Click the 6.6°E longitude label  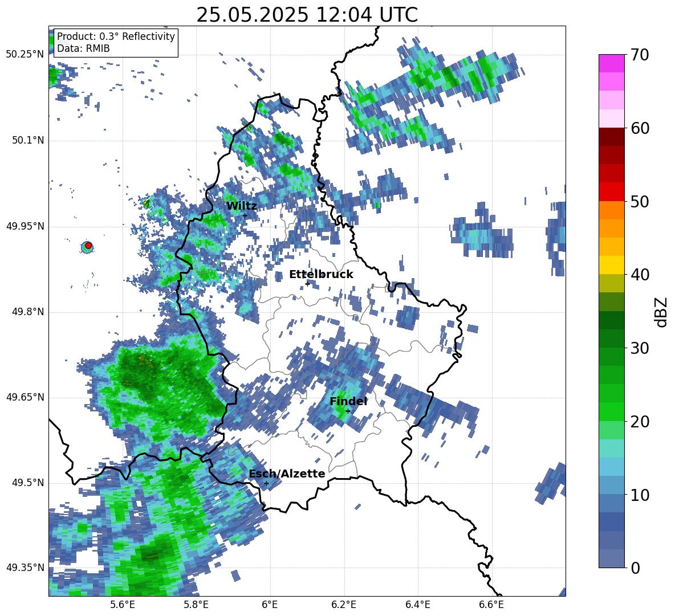pyautogui.click(x=491, y=605)
